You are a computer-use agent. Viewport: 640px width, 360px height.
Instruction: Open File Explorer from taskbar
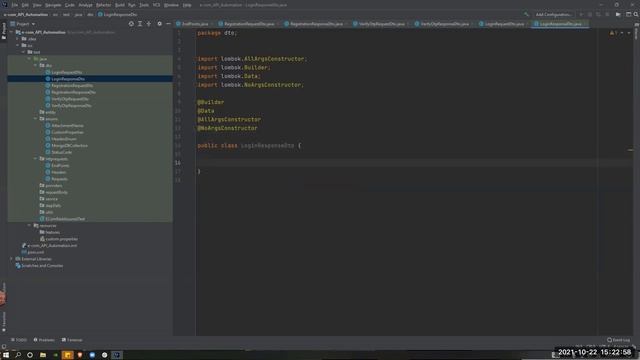[x=43, y=355]
